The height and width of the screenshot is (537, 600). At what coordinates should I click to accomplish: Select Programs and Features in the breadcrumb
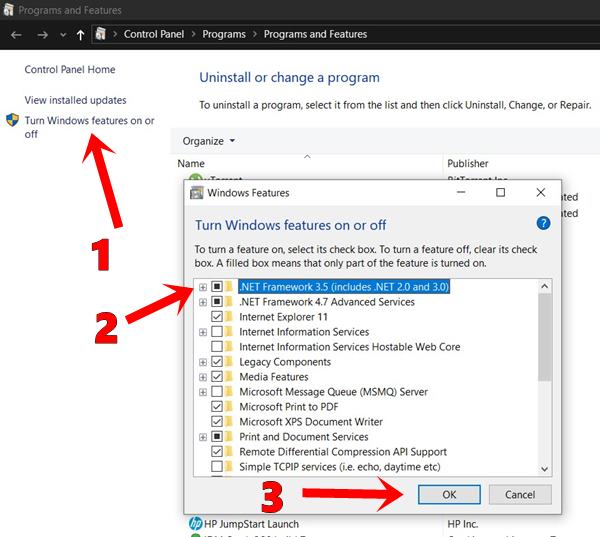[315, 34]
